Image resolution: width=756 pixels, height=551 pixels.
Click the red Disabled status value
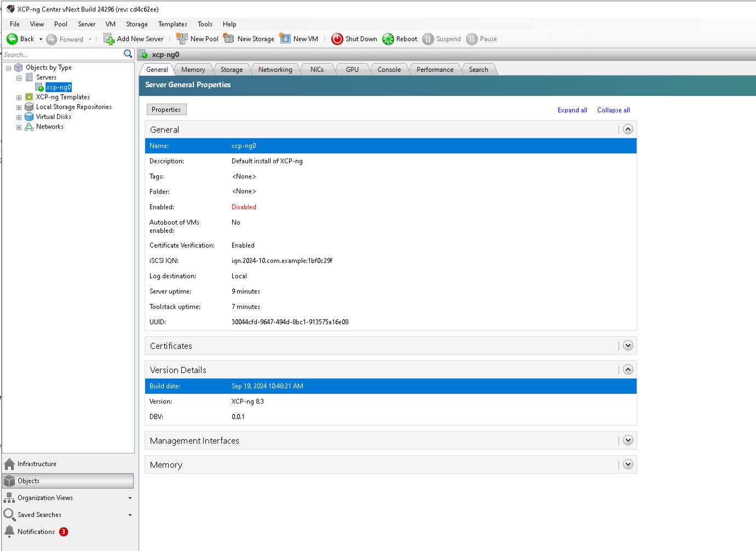pyautogui.click(x=244, y=207)
